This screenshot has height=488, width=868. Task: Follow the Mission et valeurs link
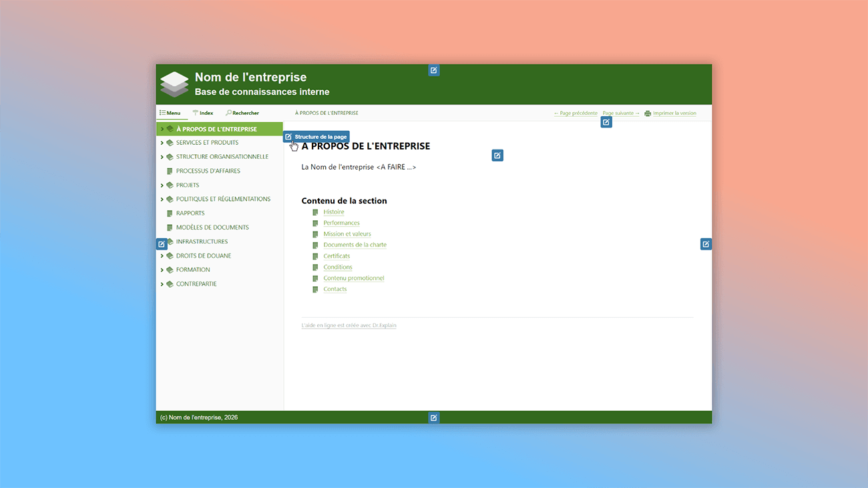(x=347, y=234)
